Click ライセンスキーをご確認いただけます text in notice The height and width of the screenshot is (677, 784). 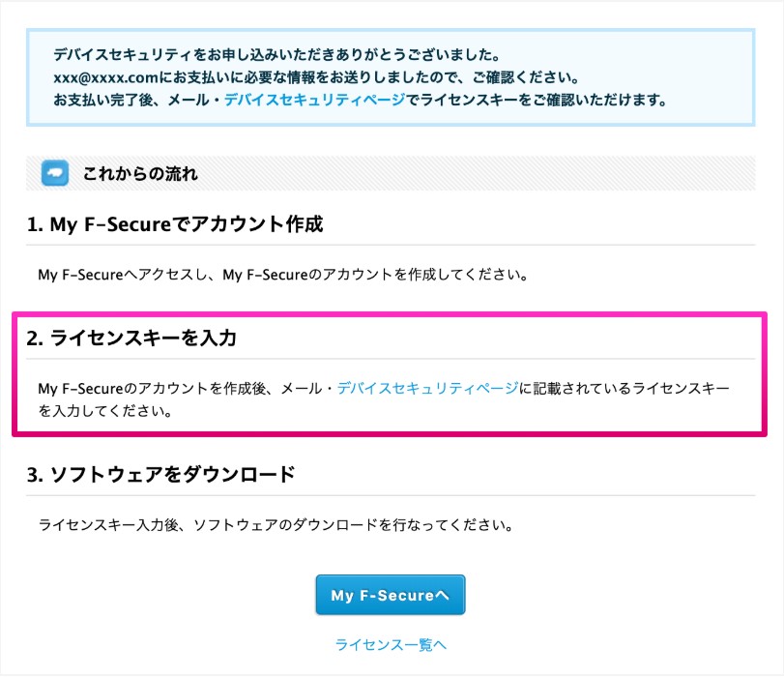[537, 100]
